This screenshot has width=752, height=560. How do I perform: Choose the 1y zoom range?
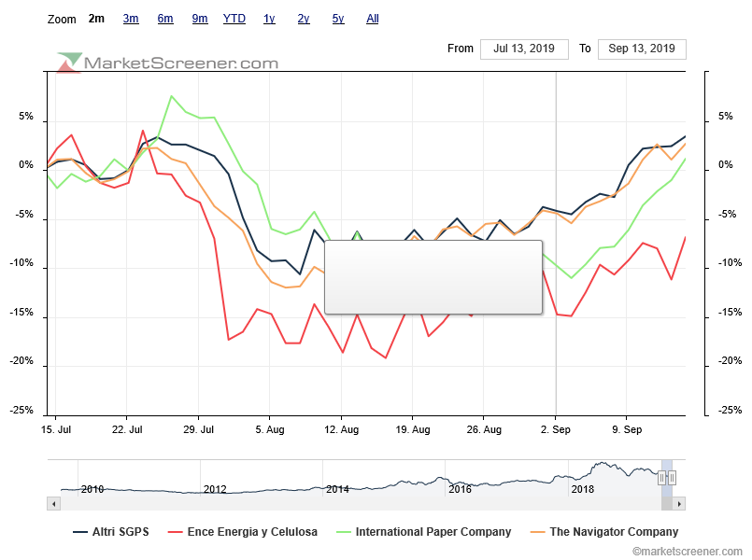[269, 19]
